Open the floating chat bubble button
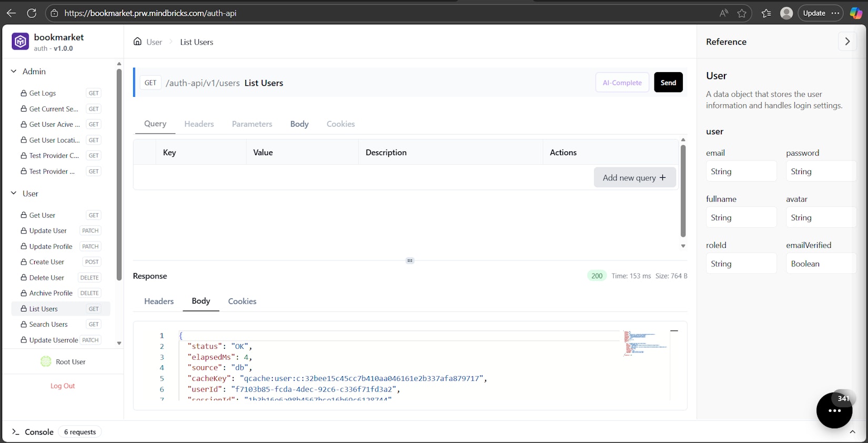Image resolution: width=868 pixels, height=443 pixels. (x=834, y=410)
